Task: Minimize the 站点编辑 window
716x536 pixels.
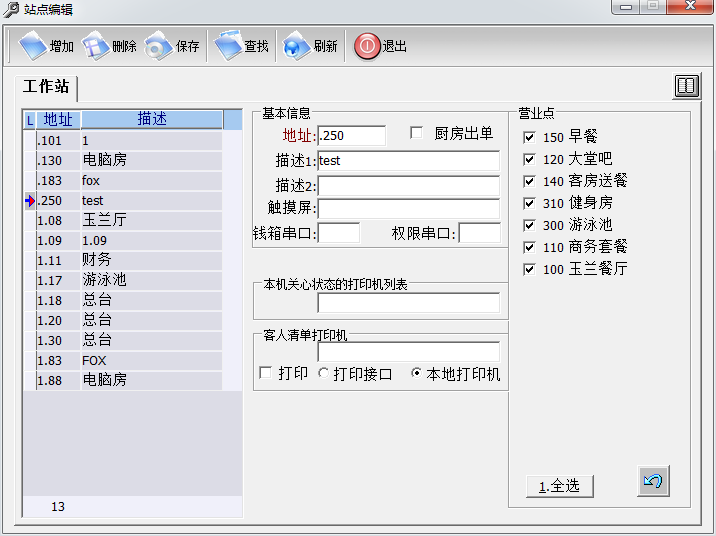Action: [626, 6]
